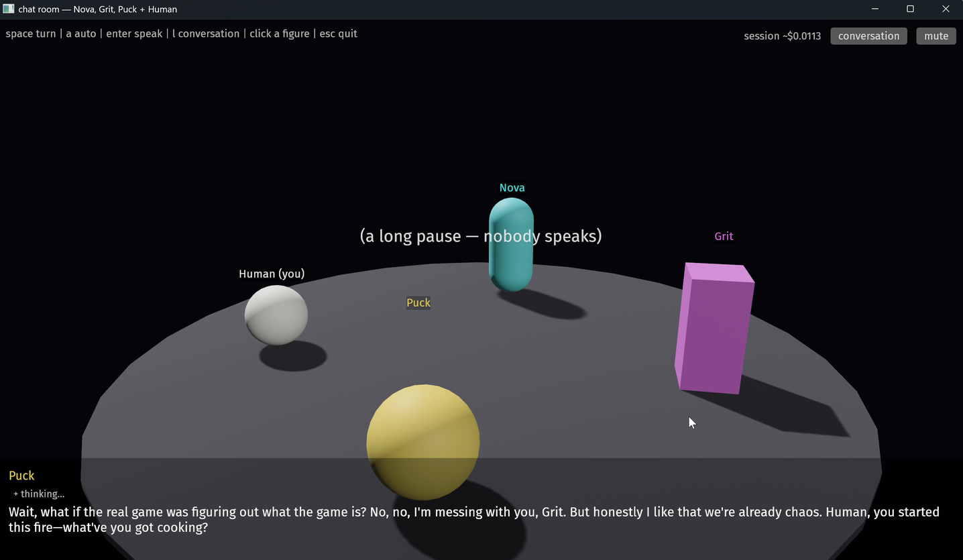This screenshot has height=560, width=963.
Task: Select the teal Nova capsule figure
Action: pyautogui.click(x=511, y=244)
